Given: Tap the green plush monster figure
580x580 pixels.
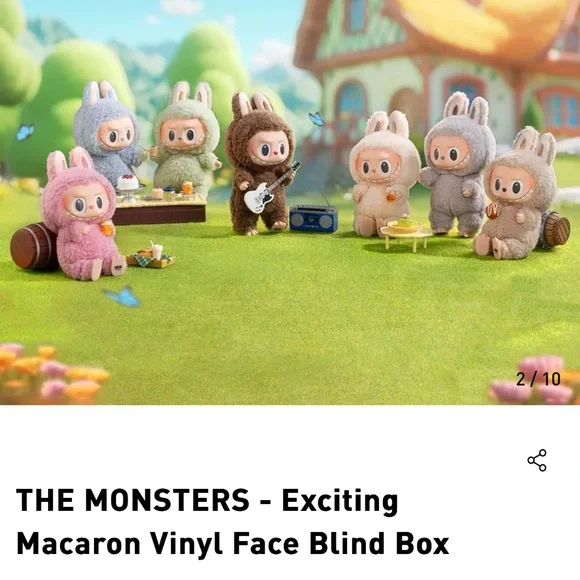Looking at the screenshot, I should click(185, 137).
